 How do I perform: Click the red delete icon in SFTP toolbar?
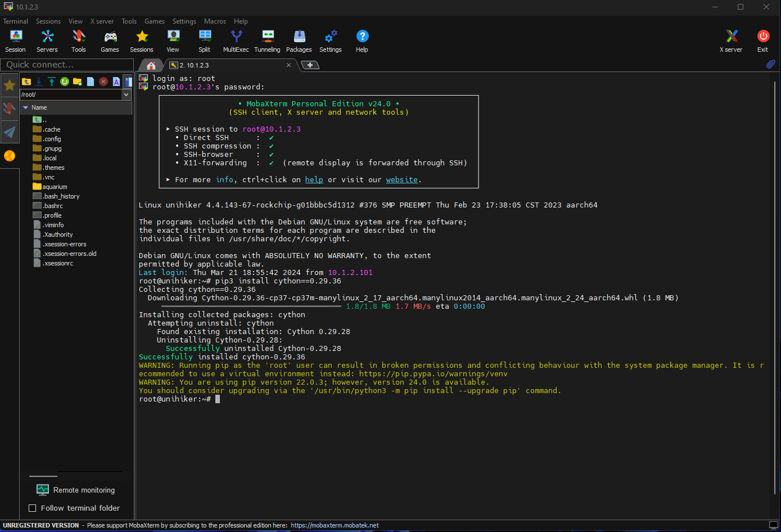pos(103,82)
